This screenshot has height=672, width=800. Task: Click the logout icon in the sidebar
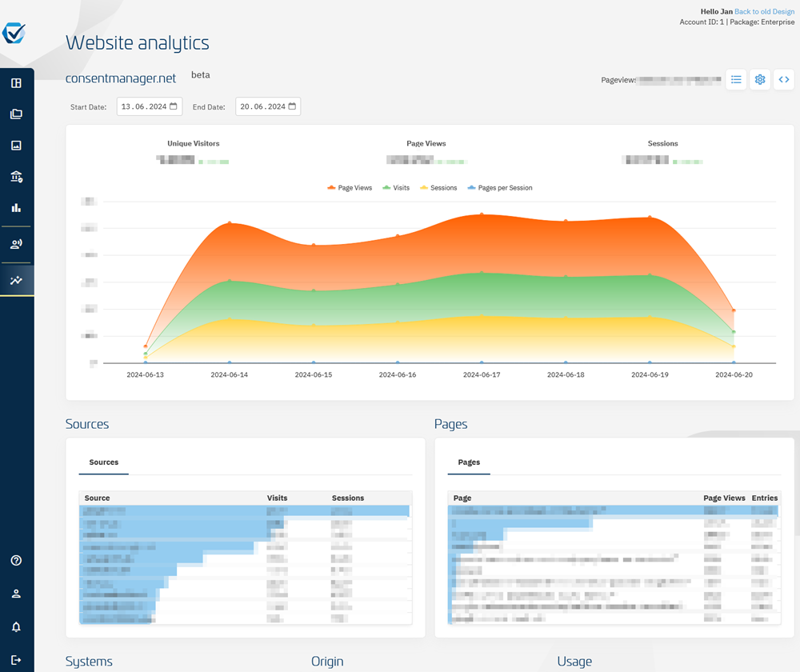(x=16, y=660)
